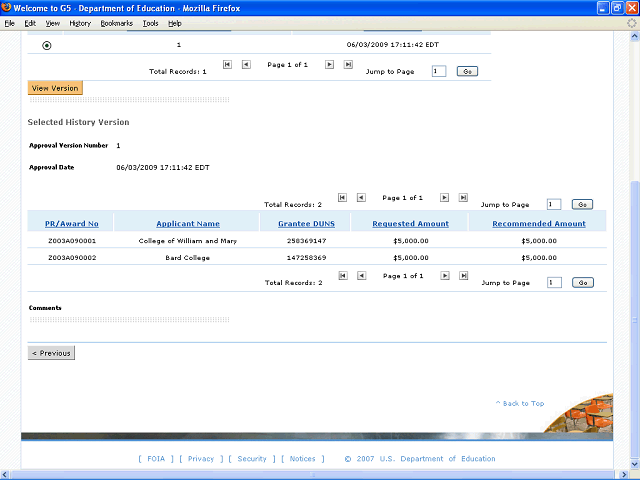Click the horizontal scrollbar left arrow
The image size is (640, 480).
click(x=5, y=475)
